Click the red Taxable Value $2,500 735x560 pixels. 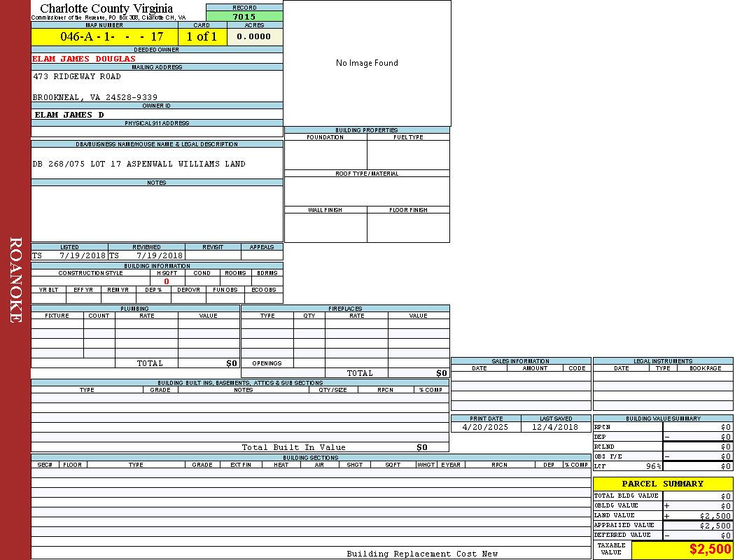tap(710, 549)
